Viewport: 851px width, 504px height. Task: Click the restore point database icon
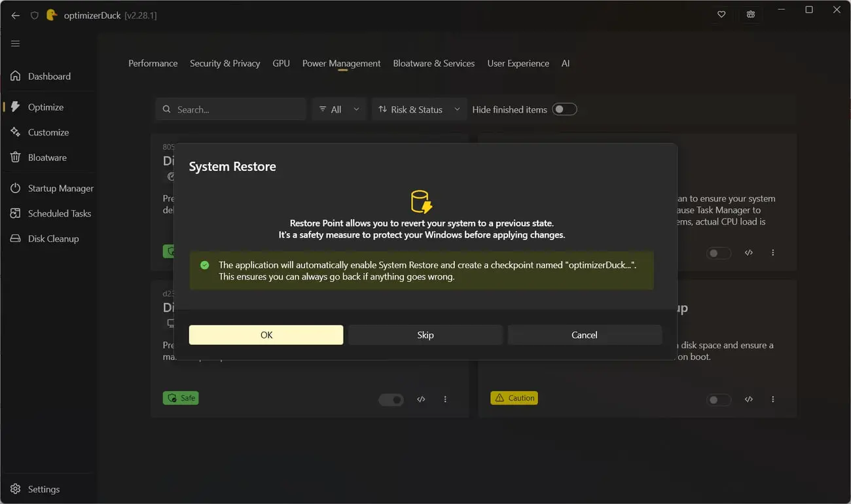[x=422, y=202]
